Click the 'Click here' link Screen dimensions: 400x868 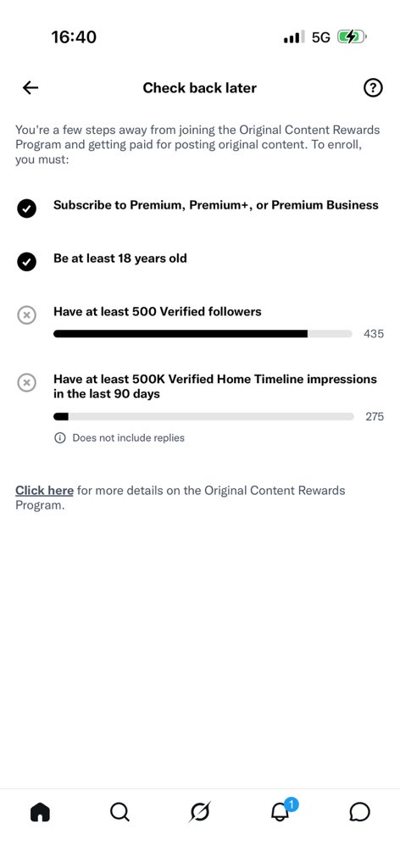(44, 491)
